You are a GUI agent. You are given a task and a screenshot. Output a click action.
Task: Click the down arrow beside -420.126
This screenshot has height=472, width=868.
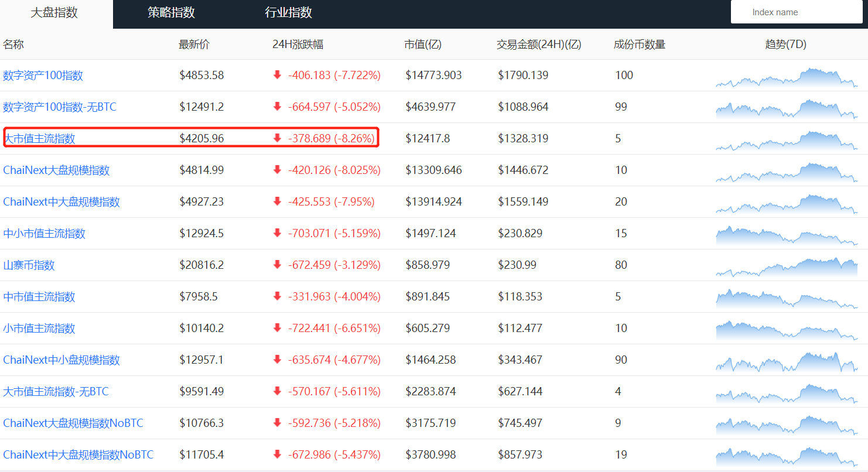coord(278,170)
